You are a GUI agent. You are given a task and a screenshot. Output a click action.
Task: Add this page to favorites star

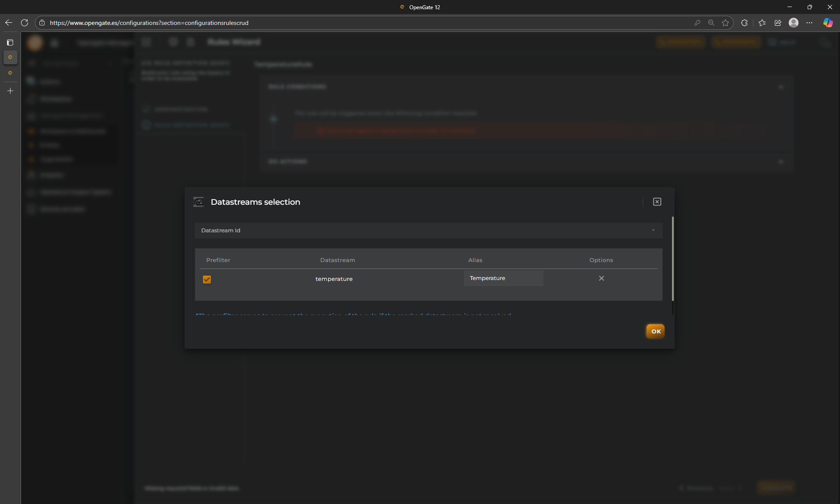coord(725,23)
